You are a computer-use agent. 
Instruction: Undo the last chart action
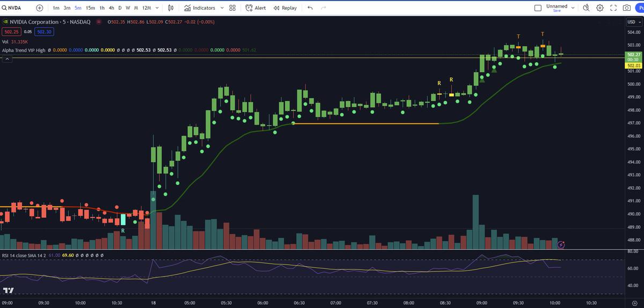point(310,8)
